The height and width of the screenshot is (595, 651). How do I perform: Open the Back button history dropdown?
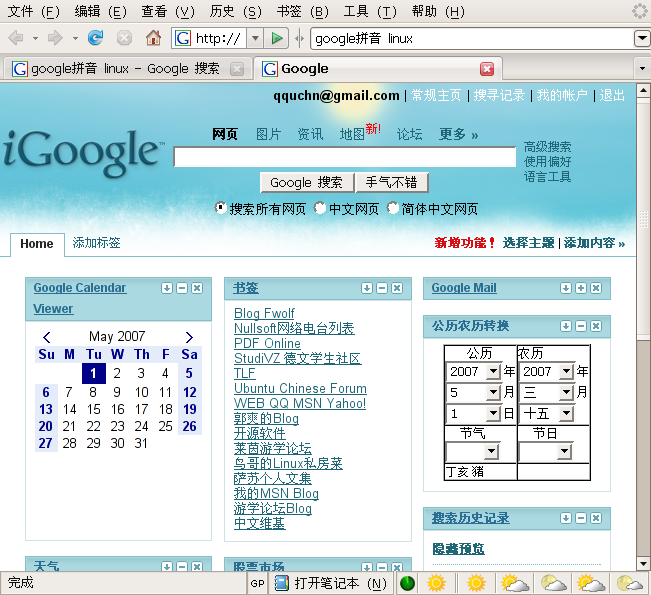click(35, 39)
